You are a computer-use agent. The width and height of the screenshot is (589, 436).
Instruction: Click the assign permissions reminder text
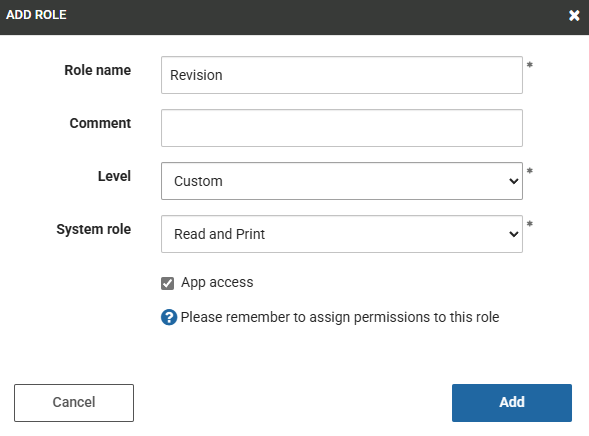click(x=340, y=317)
